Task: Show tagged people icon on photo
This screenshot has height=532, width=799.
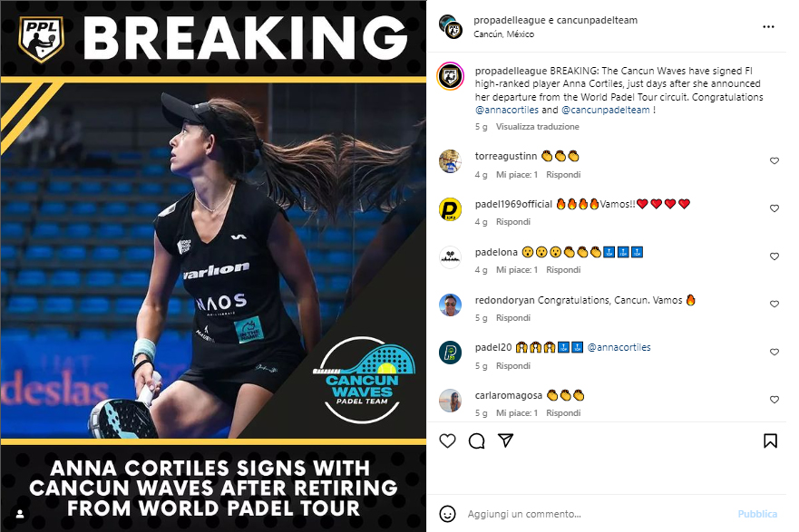Action: coord(20,514)
